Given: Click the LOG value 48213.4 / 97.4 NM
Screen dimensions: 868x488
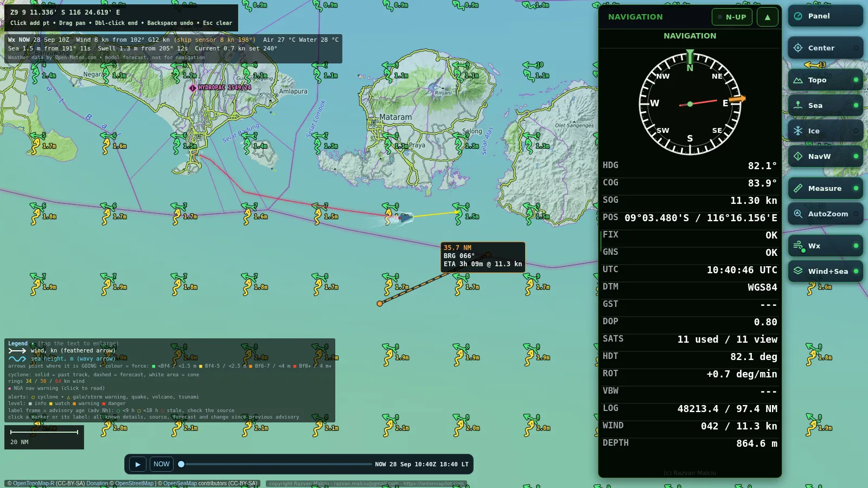Looking at the screenshot, I should [x=727, y=409].
